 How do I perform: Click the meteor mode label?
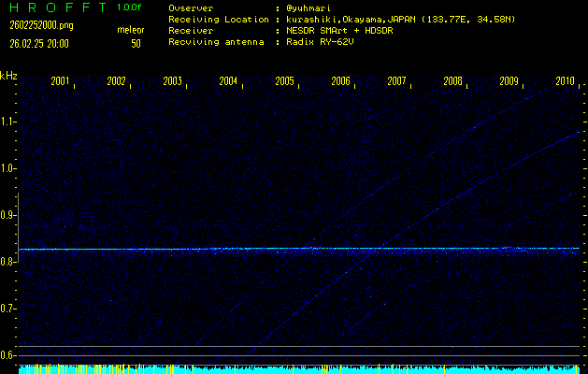130,30
